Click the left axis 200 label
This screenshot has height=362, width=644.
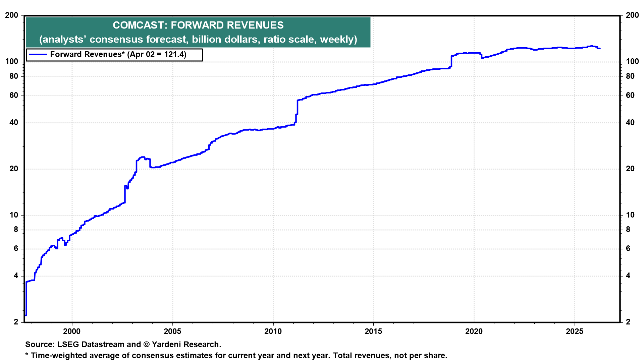point(12,15)
